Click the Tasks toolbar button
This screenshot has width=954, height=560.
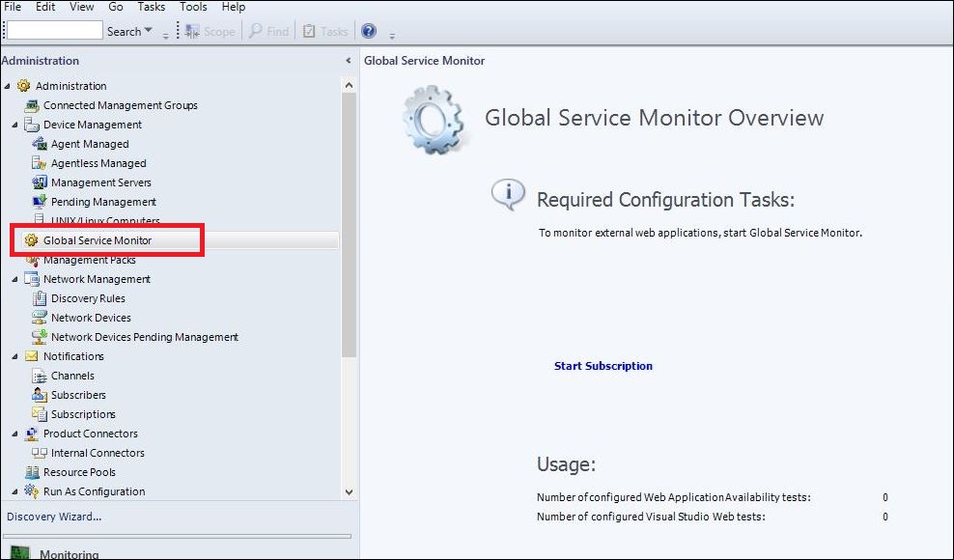tap(324, 31)
